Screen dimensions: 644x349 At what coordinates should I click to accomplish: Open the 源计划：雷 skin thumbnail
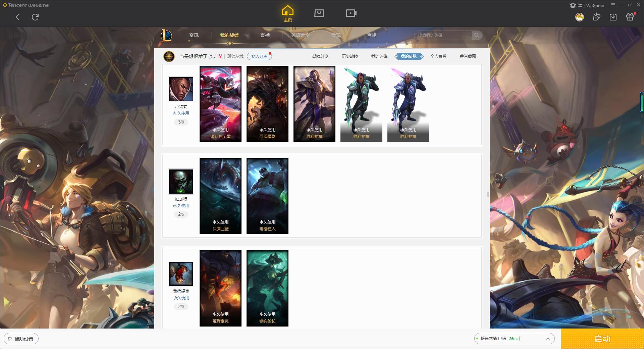click(x=220, y=104)
